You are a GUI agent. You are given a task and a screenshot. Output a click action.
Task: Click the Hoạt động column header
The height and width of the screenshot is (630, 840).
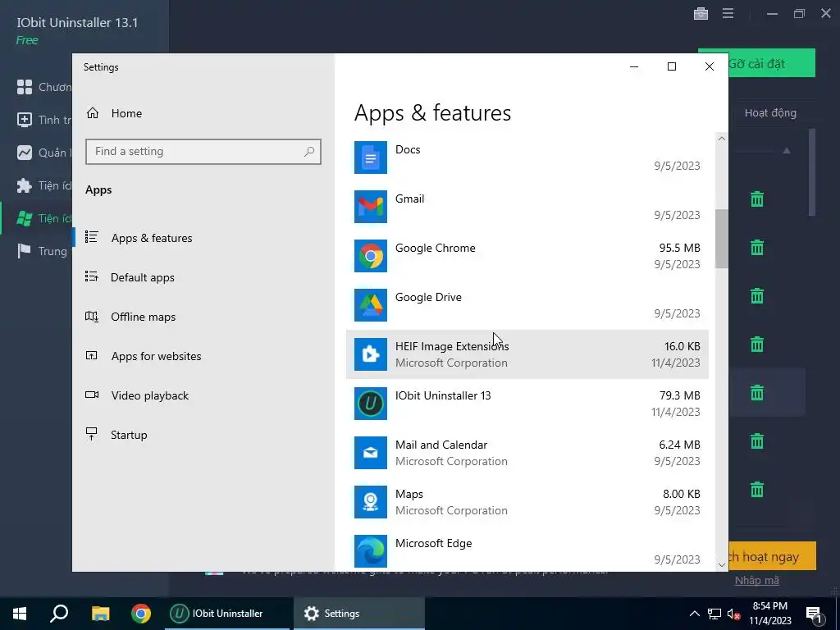click(770, 113)
